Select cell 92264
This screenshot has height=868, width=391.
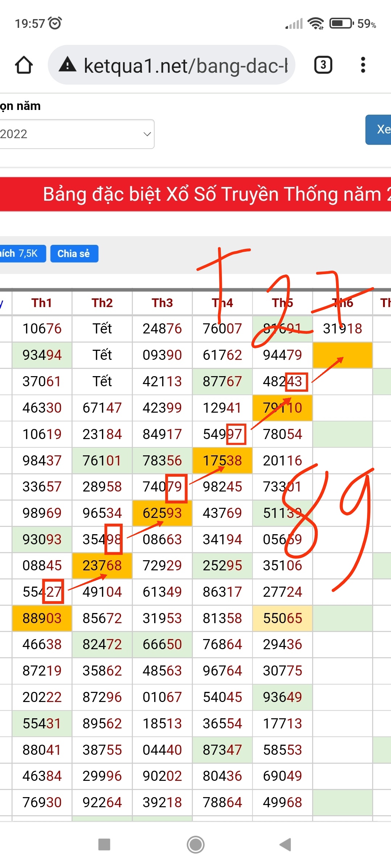click(x=102, y=803)
